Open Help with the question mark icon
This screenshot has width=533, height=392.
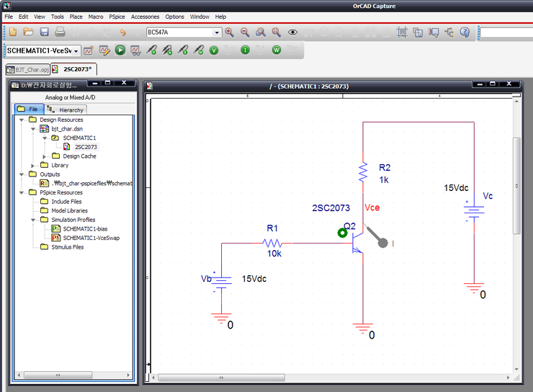[465, 32]
